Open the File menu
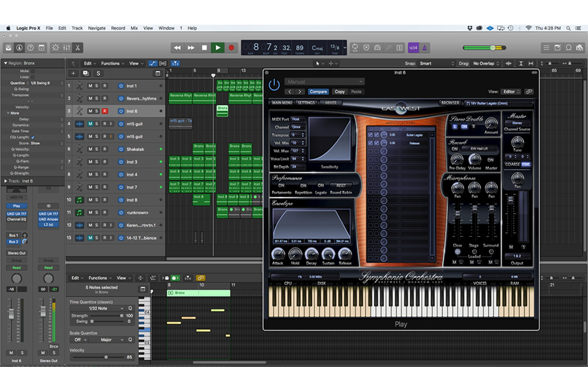The height and width of the screenshot is (392, 588). (49, 28)
